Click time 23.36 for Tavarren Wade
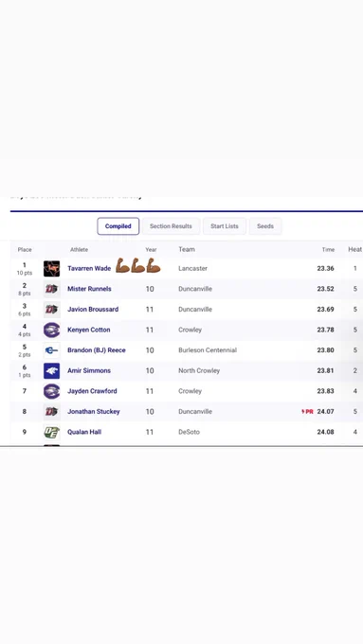 tap(326, 269)
